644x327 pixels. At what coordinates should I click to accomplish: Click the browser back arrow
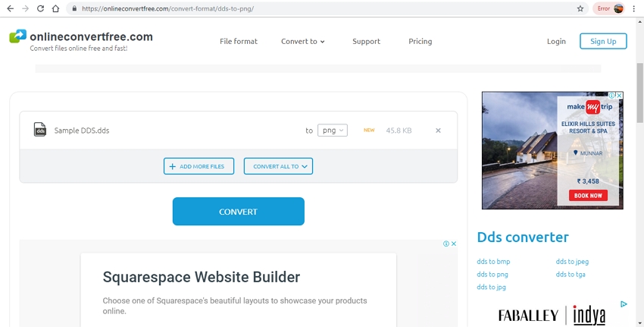(x=10, y=8)
